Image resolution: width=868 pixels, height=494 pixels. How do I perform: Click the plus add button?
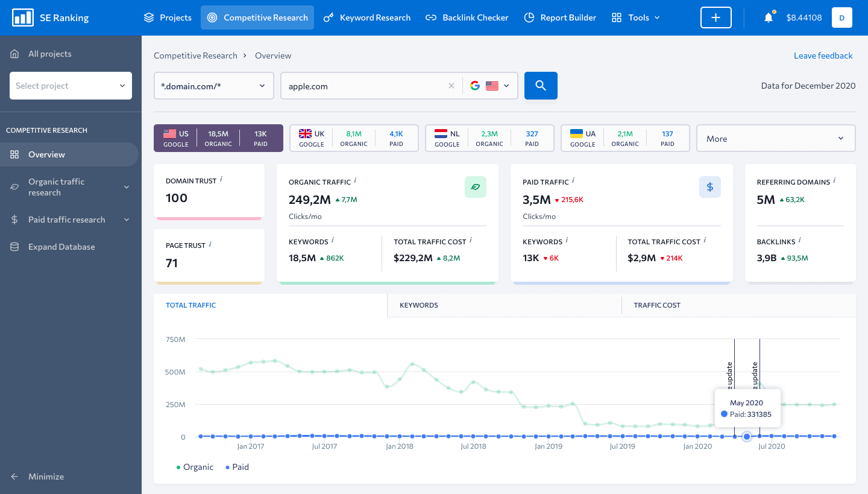click(716, 17)
